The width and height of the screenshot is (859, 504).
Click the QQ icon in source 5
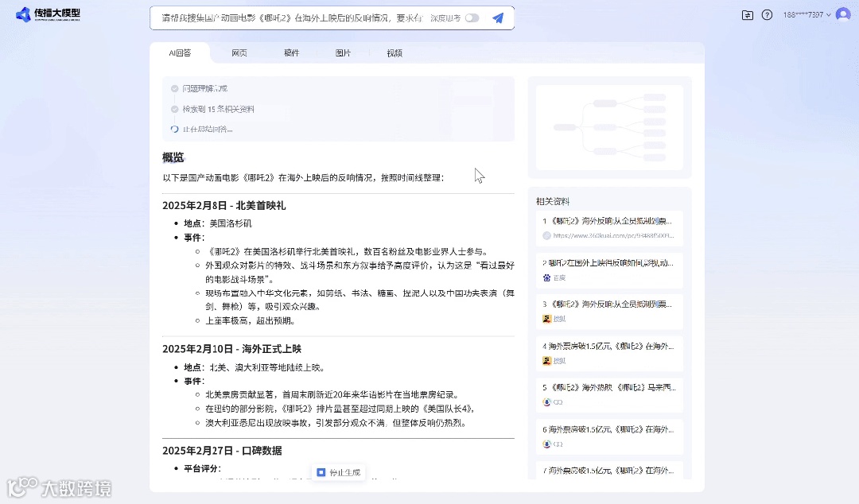click(546, 402)
